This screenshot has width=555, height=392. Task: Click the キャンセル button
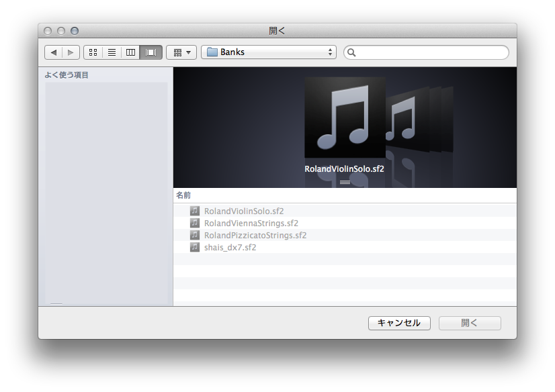tap(399, 323)
